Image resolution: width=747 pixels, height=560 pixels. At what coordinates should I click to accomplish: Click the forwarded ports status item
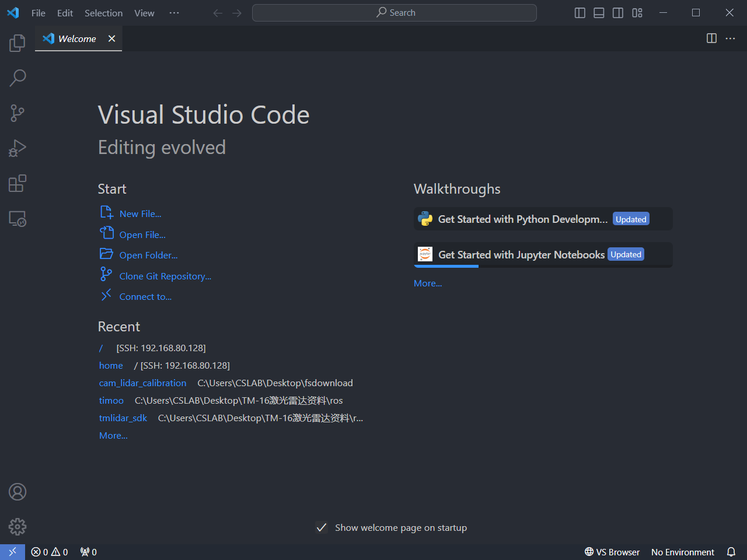(88, 552)
